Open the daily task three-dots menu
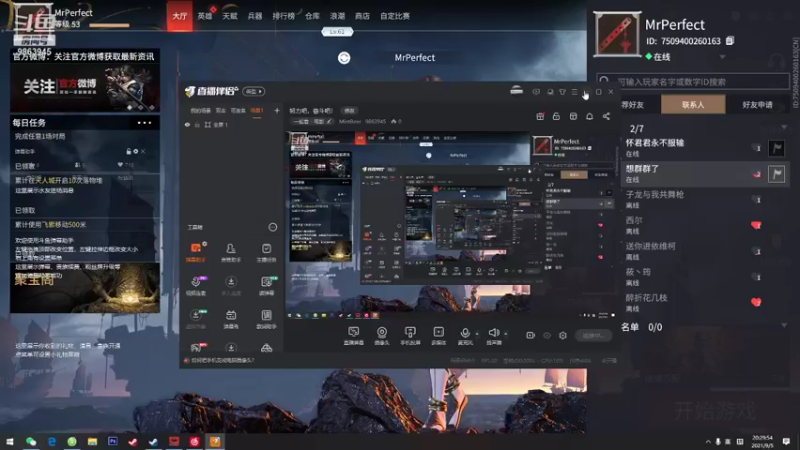The image size is (800, 450). tap(144, 122)
